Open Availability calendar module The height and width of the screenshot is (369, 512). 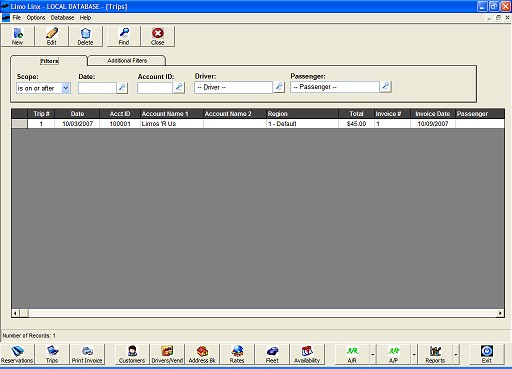[307, 354]
